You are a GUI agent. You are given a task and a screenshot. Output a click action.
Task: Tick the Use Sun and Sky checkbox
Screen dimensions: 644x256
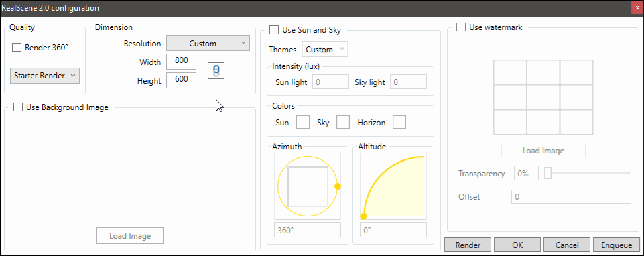(x=274, y=29)
